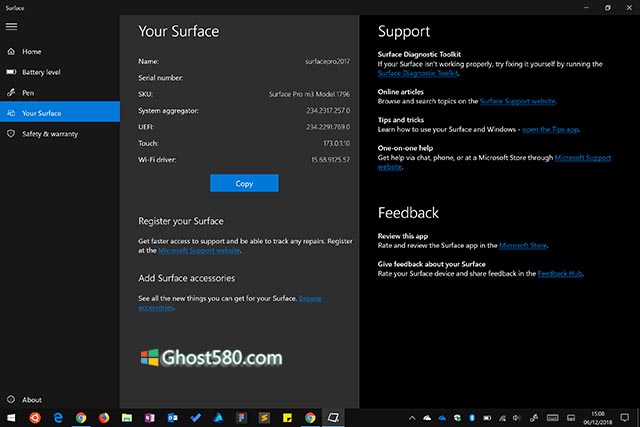640x427 pixels.
Task: Open the taskbar clock and date
Action: pyautogui.click(x=598, y=418)
